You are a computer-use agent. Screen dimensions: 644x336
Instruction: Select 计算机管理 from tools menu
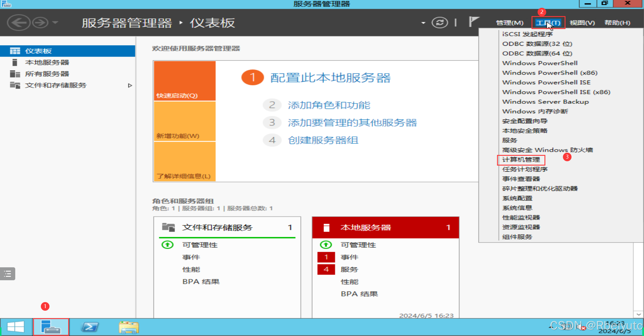tap(521, 160)
